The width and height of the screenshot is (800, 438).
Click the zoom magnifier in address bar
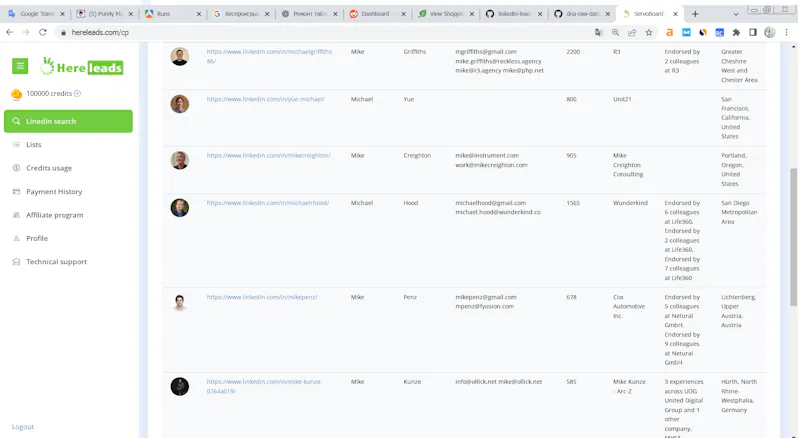pos(615,32)
